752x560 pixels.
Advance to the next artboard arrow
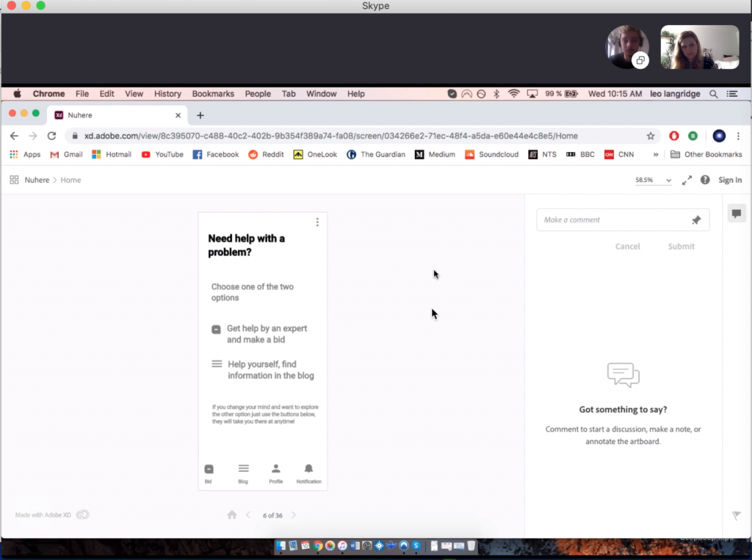point(294,515)
